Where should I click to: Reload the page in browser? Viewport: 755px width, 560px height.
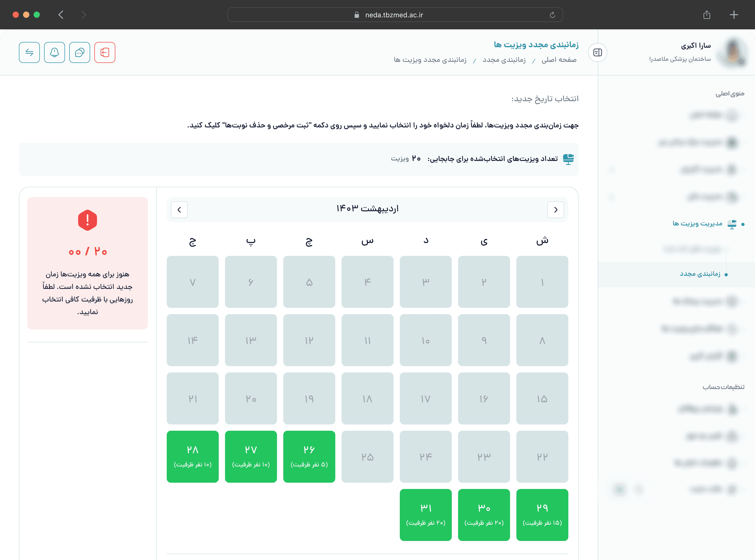pos(552,15)
